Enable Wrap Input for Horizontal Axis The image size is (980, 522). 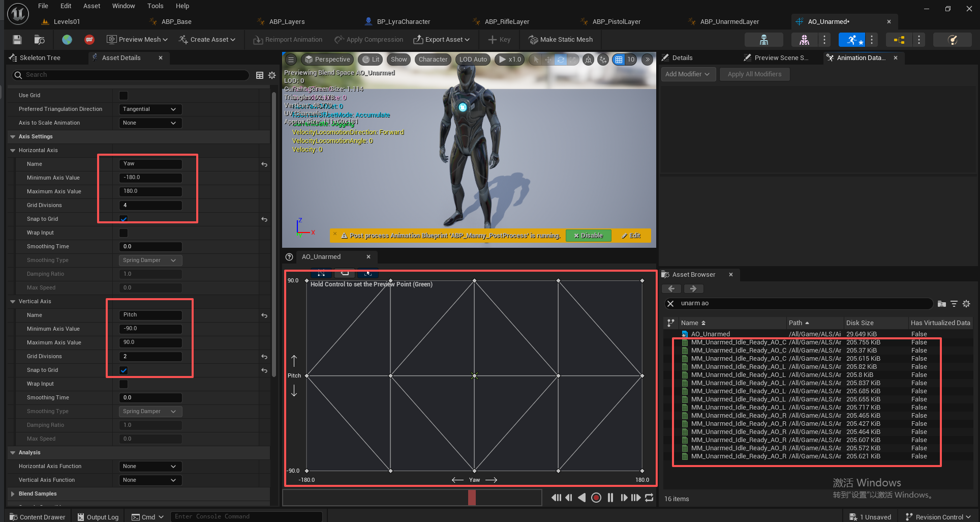(x=124, y=233)
